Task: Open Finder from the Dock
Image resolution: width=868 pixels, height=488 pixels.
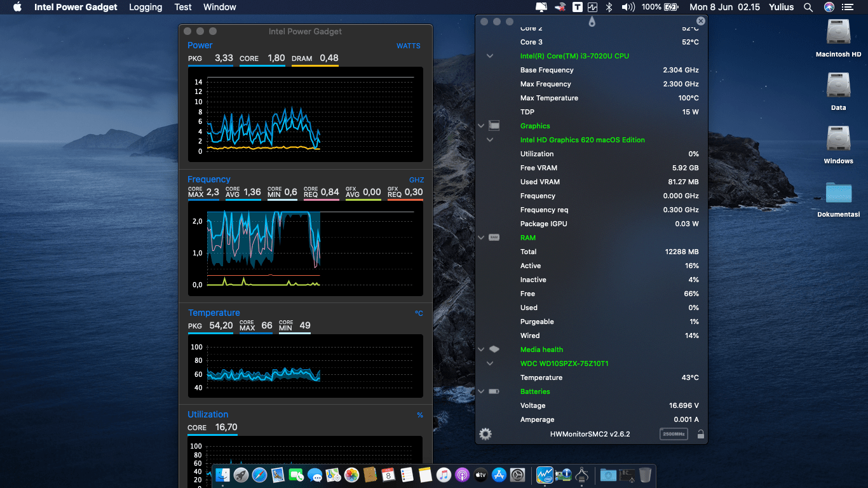Action: (223, 475)
